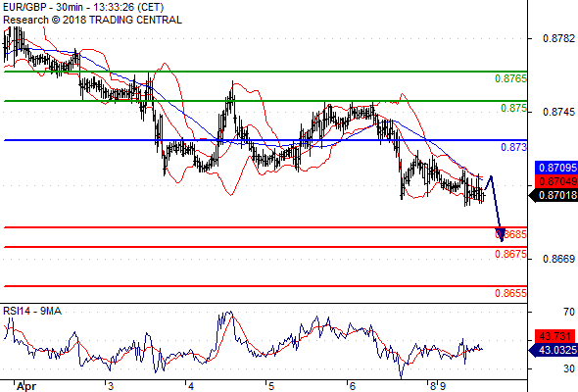Click the Apr date axis label
Screen dimensions: 578x392
coord(26,386)
